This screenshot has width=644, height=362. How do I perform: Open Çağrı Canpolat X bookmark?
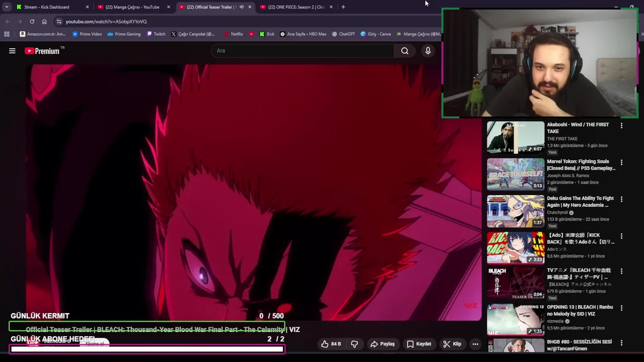[193, 34]
